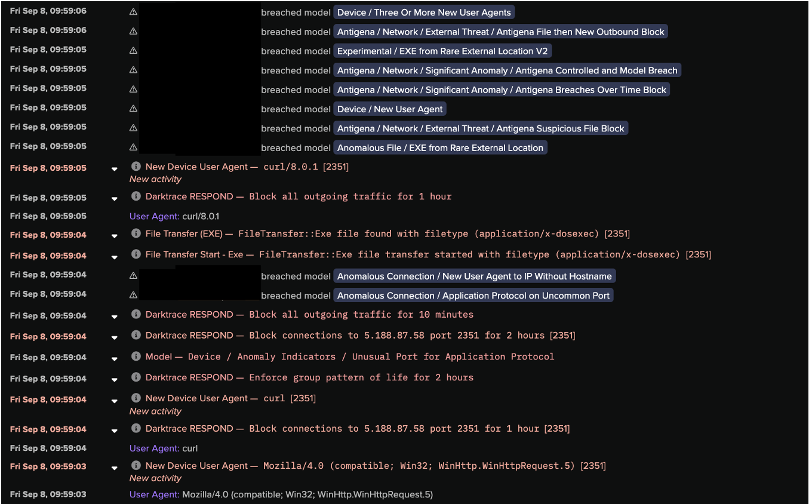Click Block connections to 5.188.87.58 for 1 hour text
The width and height of the screenshot is (812, 504).
[410, 428]
